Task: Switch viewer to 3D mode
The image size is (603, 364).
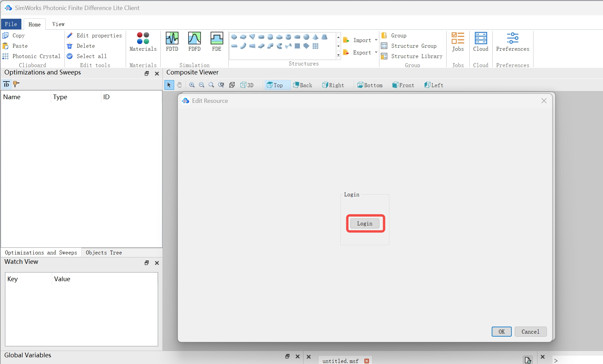Action: point(247,85)
